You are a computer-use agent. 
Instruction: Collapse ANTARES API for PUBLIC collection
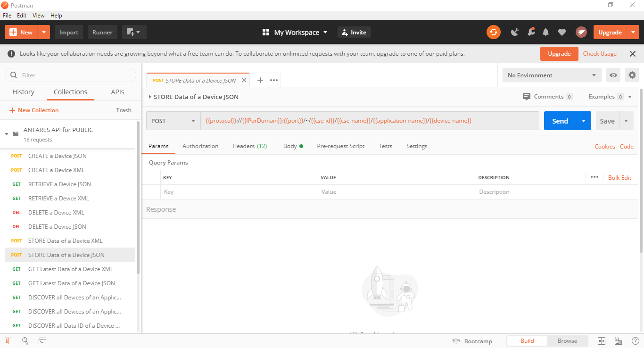[7, 134]
